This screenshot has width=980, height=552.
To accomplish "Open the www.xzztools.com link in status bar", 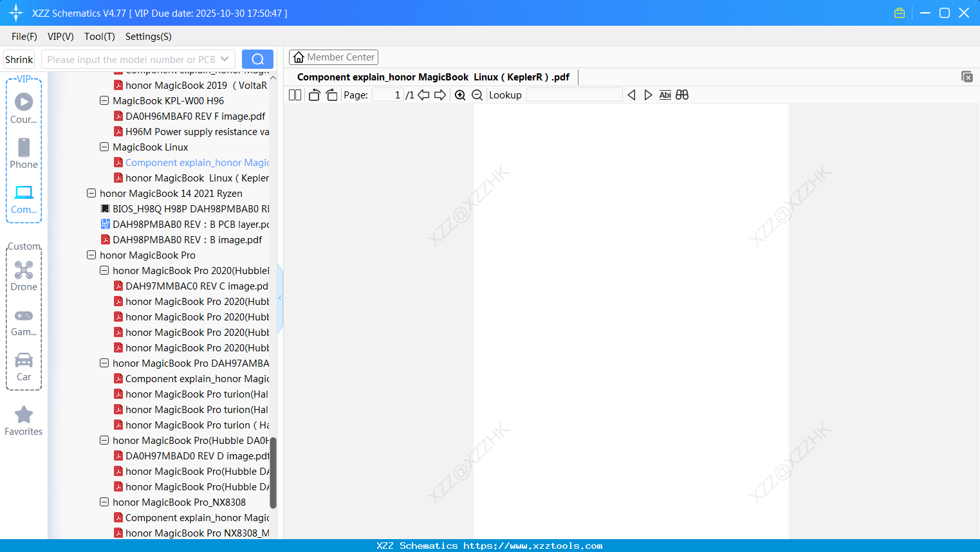I will 533,546.
